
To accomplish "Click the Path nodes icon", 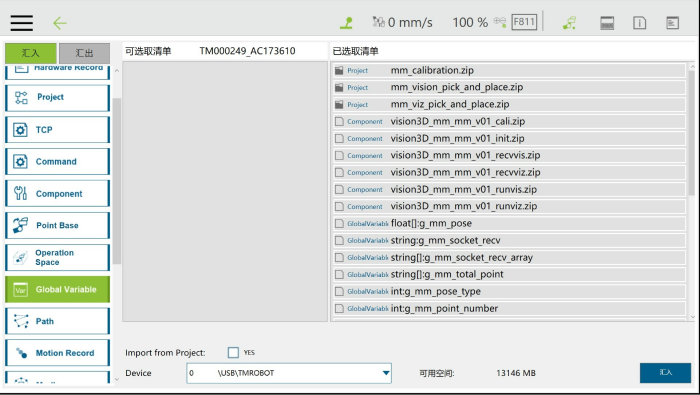I will (21, 321).
